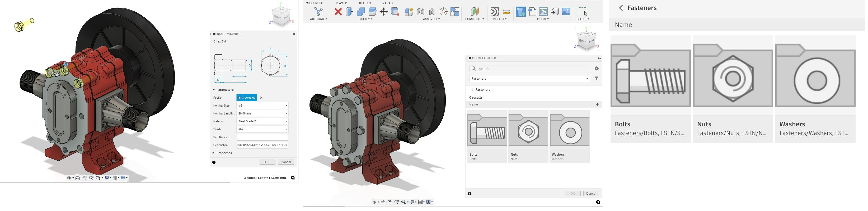Collapse the Parameters section

pyautogui.click(x=223, y=90)
